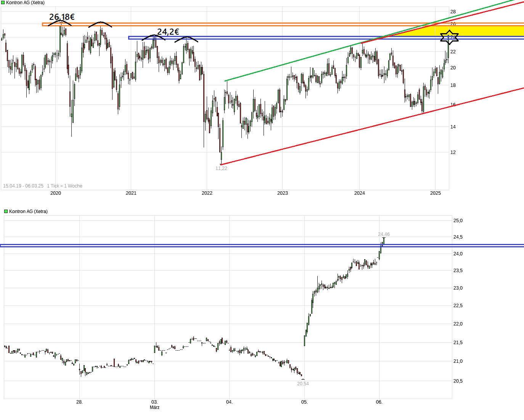Click the green Kontron AG legend icon on intraday chart
The image size is (524, 420).
tap(6, 211)
